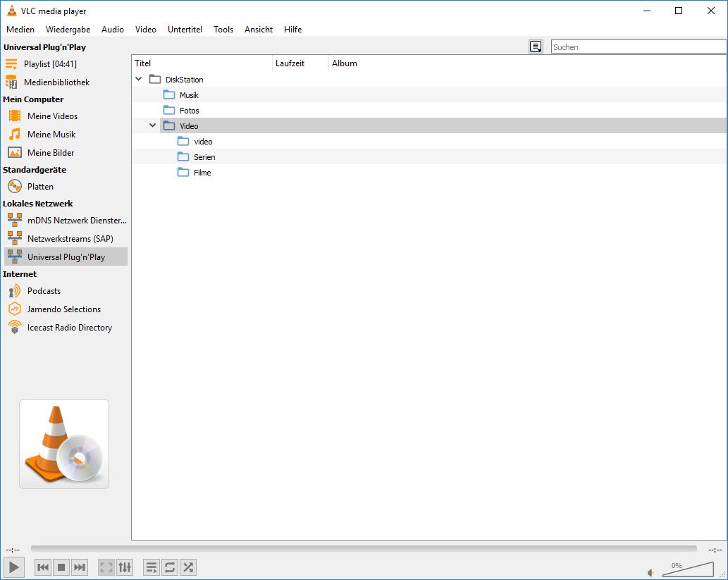Select Universal Plug'n'Play sidebar entry
Screen dimensions: 728x580
click(66, 257)
